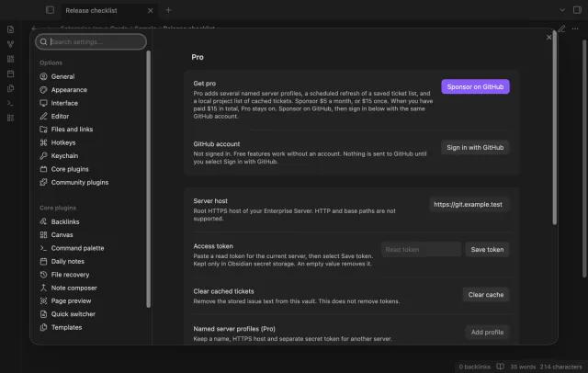Open new tab with plus icon
The image size is (588, 373).
coord(168,10)
